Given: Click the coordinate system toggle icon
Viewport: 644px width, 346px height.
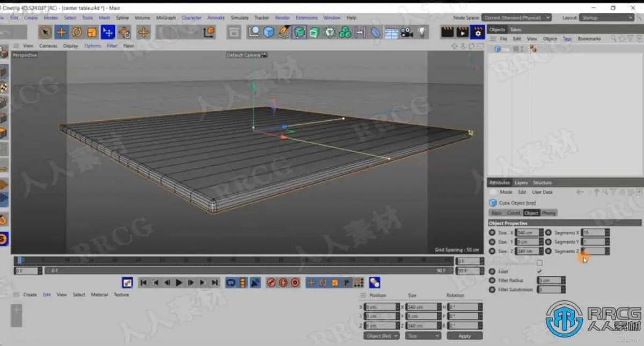Looking at the screenshot, I should tap(209, 32).
